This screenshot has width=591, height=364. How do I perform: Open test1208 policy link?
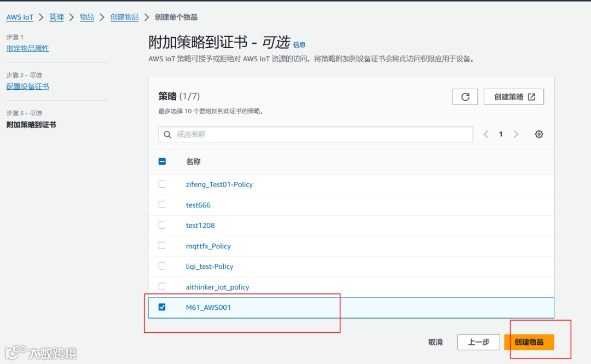click(200, 226)
